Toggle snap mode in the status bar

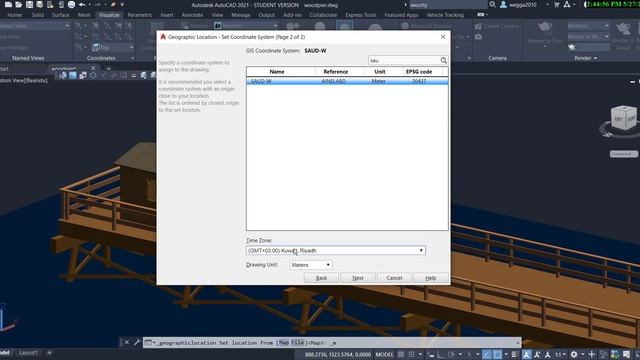[411, 355]
